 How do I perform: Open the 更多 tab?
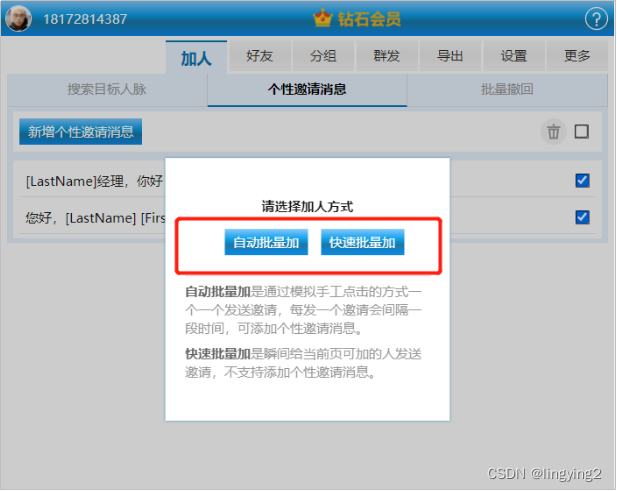(577, 56)
